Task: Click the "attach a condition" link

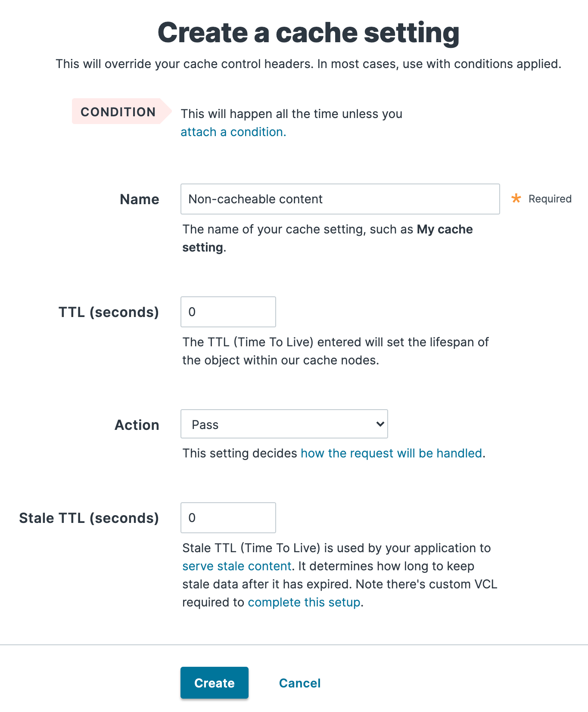Action: [x=232, y=132]
